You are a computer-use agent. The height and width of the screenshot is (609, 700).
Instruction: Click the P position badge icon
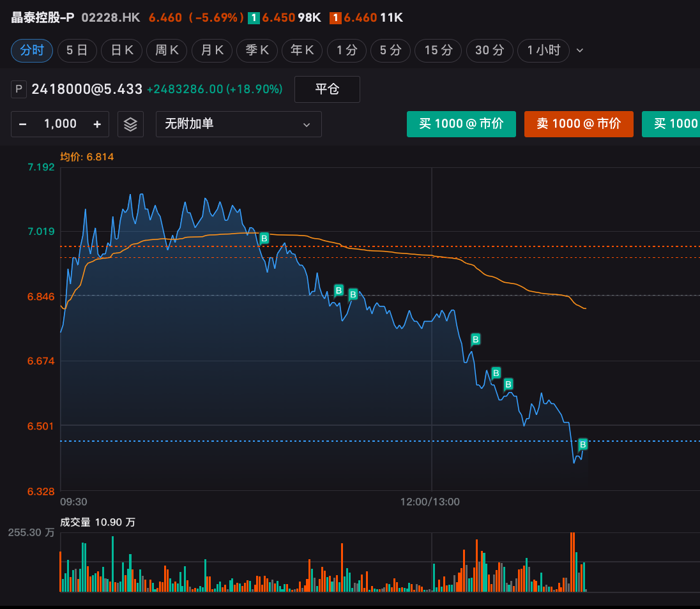[x=19, y=89]
